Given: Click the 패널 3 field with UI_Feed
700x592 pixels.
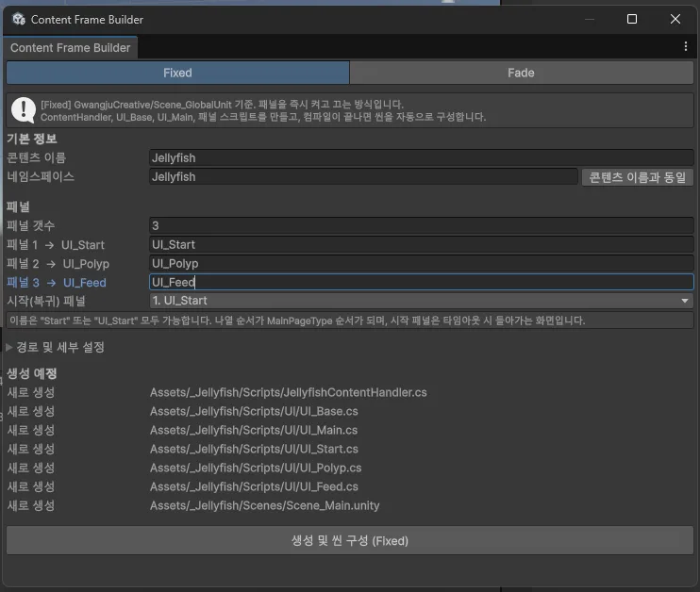Looking at the screenshot, I should pos(421,282).
